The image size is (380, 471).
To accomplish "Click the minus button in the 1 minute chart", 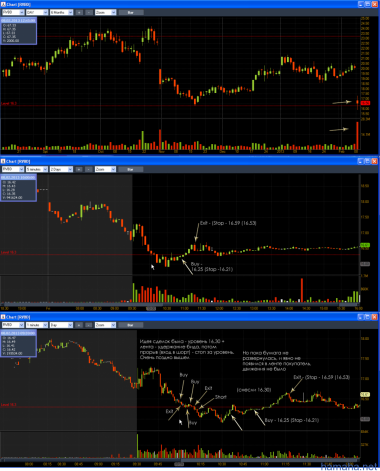I will point(89,325).
